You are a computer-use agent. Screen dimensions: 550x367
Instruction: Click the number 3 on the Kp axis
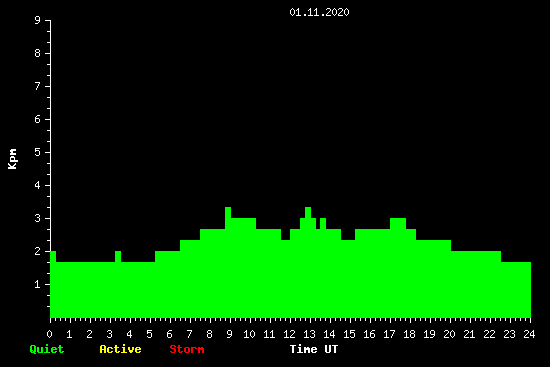tap(38, 218)
